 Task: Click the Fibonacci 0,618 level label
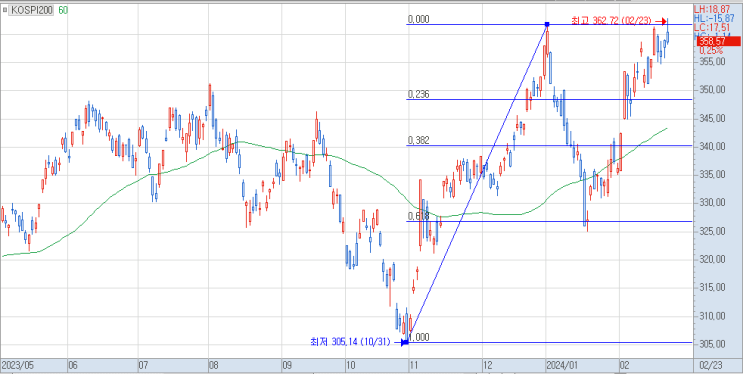click(x=419, y=216)
